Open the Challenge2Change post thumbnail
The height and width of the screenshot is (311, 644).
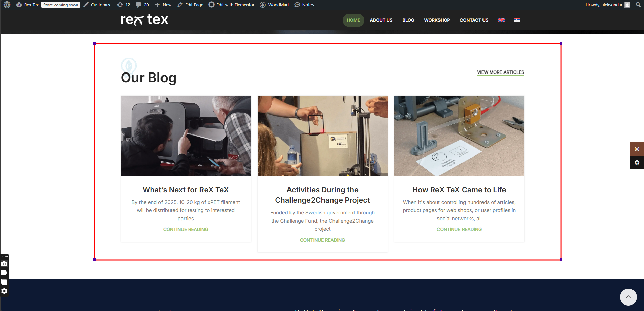pyautogui.click(x=323, y=136)
